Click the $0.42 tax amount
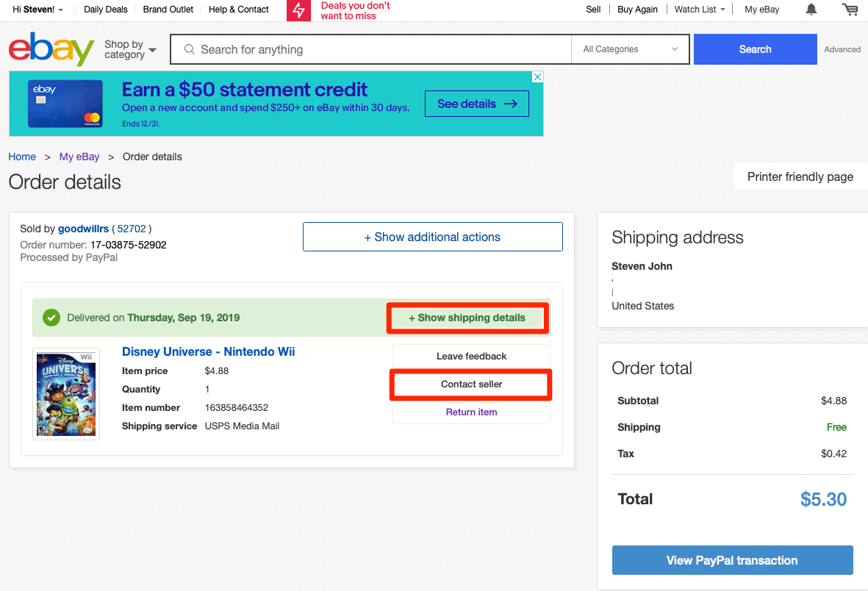868x591 pixels. [x=833, y=454]
